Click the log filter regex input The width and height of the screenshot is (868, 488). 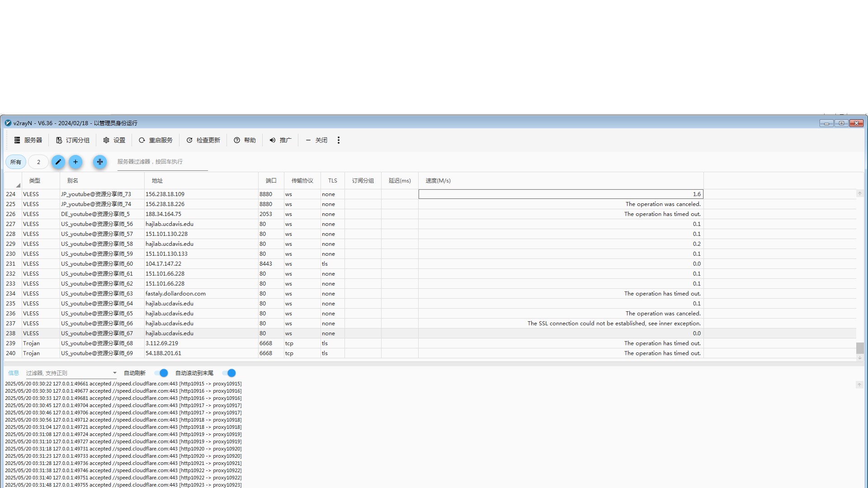68,373
